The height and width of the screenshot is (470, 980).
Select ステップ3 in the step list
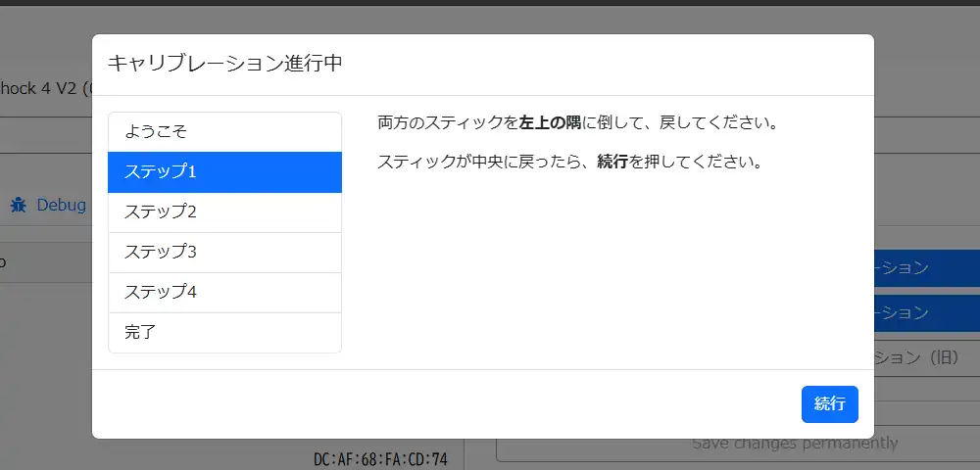tap(225, 253)
